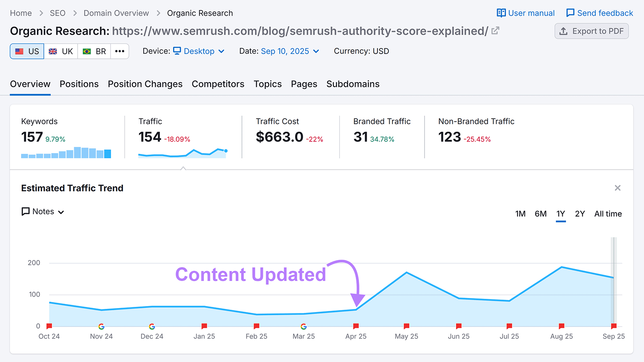Close the Estimated Traffic Trend panel
The width and height of the screenshot is (644, 362).
pyautogui.click(x=617, y=188)
